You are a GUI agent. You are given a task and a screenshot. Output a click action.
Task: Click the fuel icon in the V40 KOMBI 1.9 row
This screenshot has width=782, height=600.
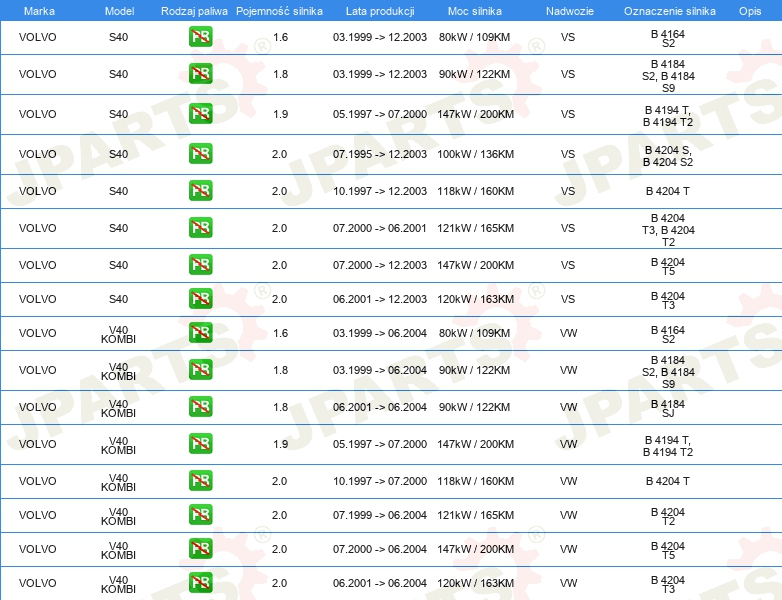[200, 443]
